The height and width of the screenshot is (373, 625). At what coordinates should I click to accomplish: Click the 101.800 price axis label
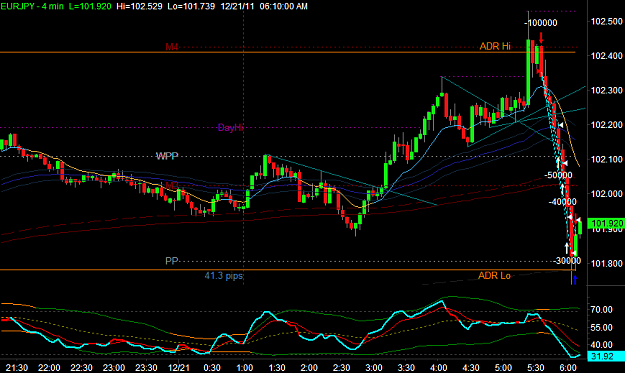pos(607,264)
